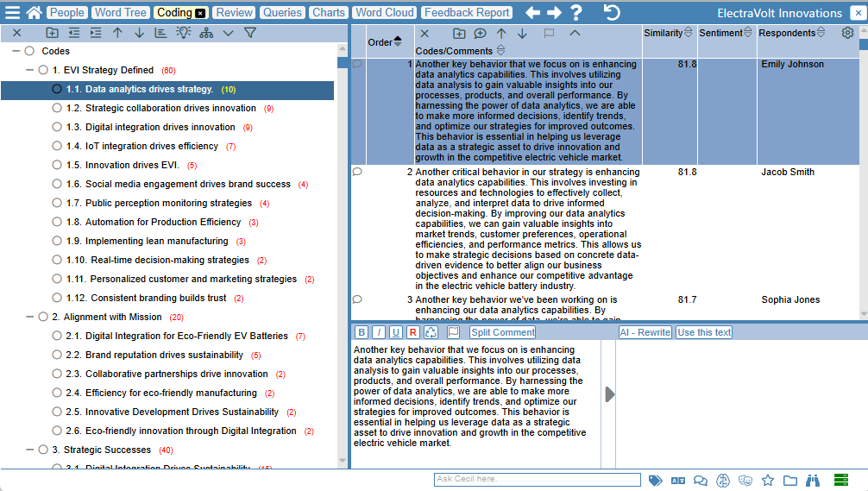Open the help question mark icon

tap(576, 13)
